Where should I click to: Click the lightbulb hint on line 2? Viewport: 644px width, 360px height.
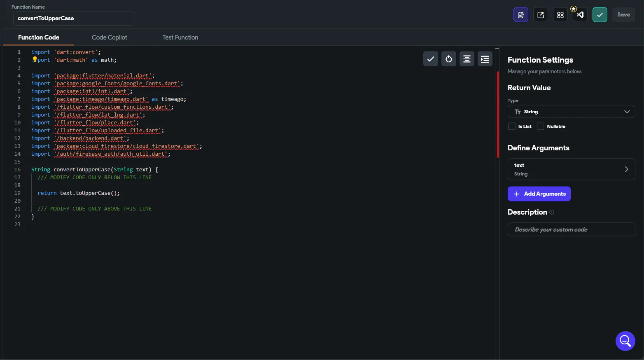pos(35,59)
